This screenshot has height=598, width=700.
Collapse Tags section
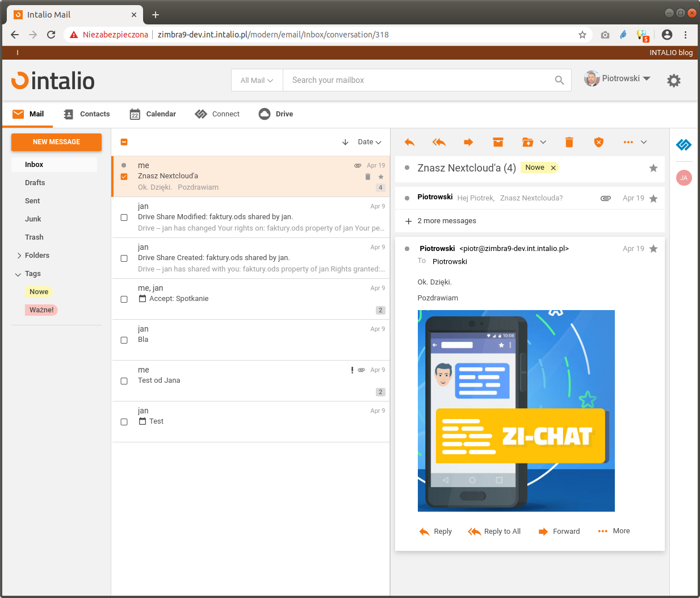tap(18, 274)
